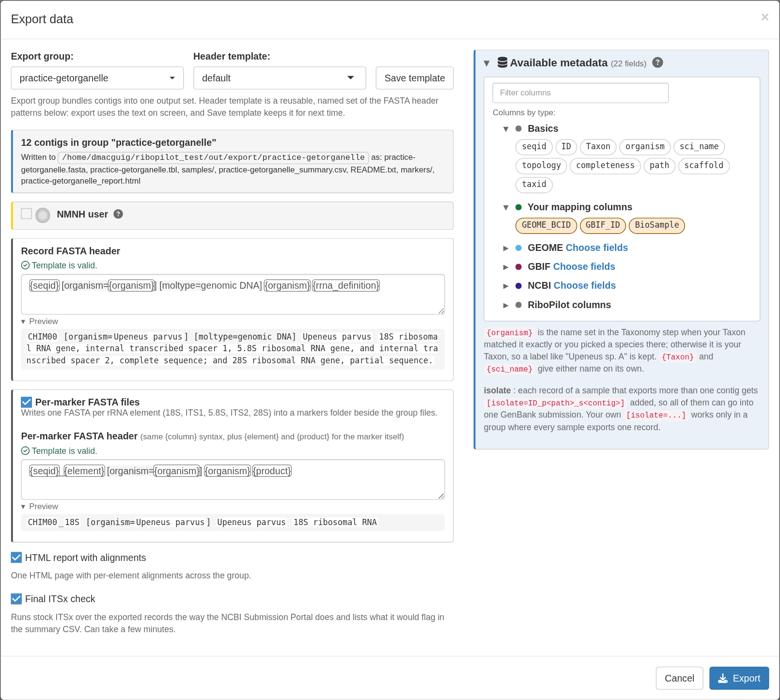This screenshot has width=780, height=700.
Task: Open NCBI Choose fields link
Action: [x=584, y=285]
